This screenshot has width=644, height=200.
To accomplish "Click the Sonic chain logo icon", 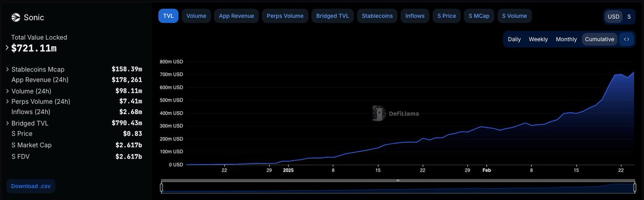I will click(15, 18).
